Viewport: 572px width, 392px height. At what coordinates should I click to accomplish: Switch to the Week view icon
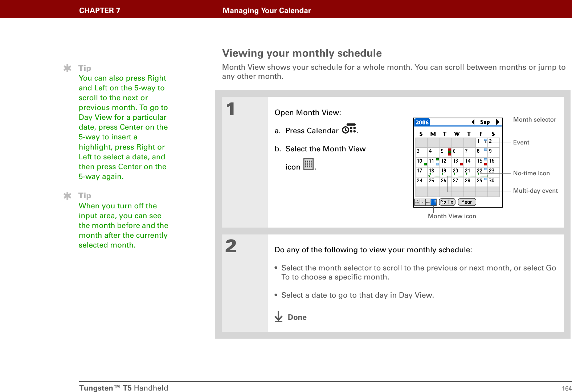(x=428, y=202)
